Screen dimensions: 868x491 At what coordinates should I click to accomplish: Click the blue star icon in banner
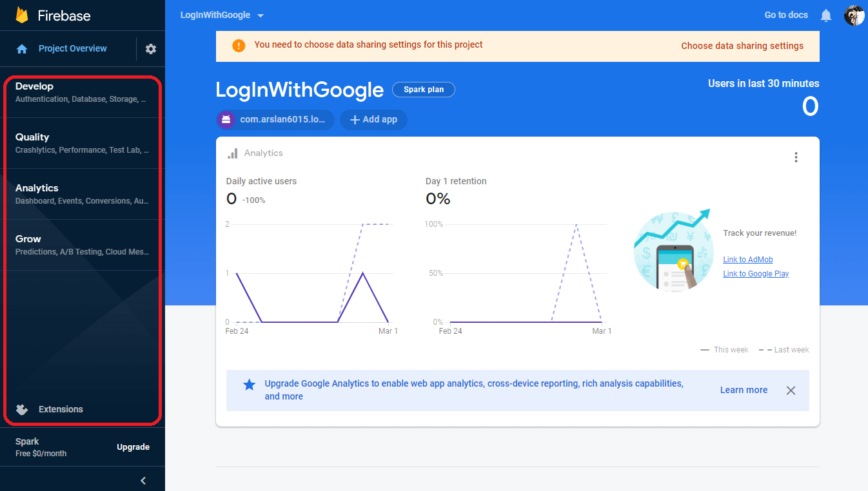[249, 385]
